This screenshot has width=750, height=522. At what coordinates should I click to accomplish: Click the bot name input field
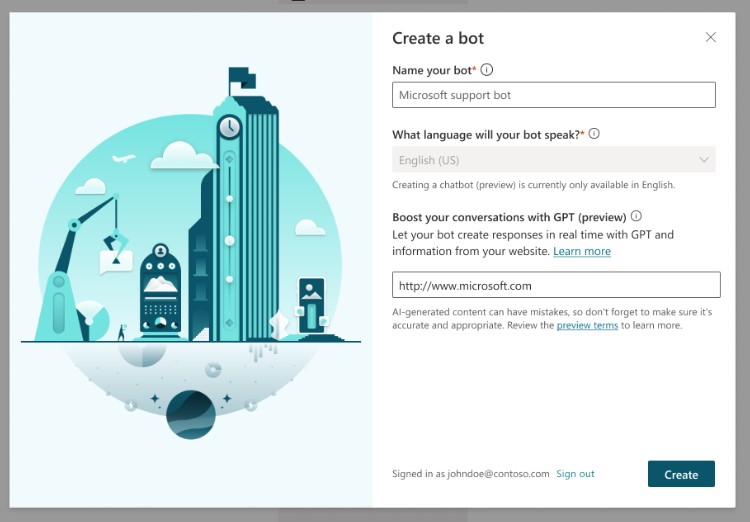(554, 95)
